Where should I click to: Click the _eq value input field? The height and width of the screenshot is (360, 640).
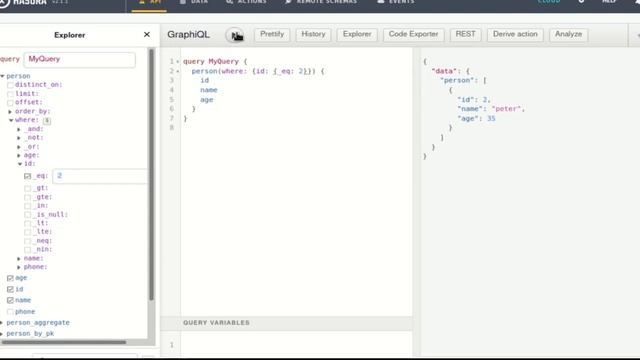(100, 176)
